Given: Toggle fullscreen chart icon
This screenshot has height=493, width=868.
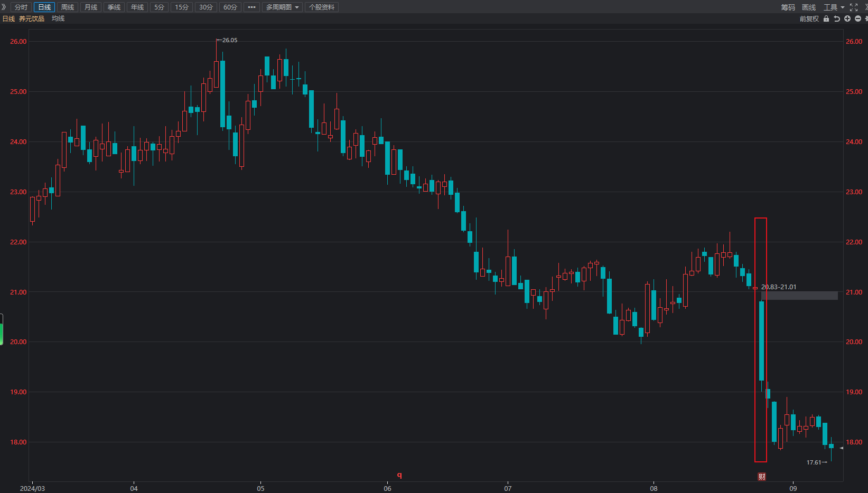Looking at the screenshot, I should (854, 7).
